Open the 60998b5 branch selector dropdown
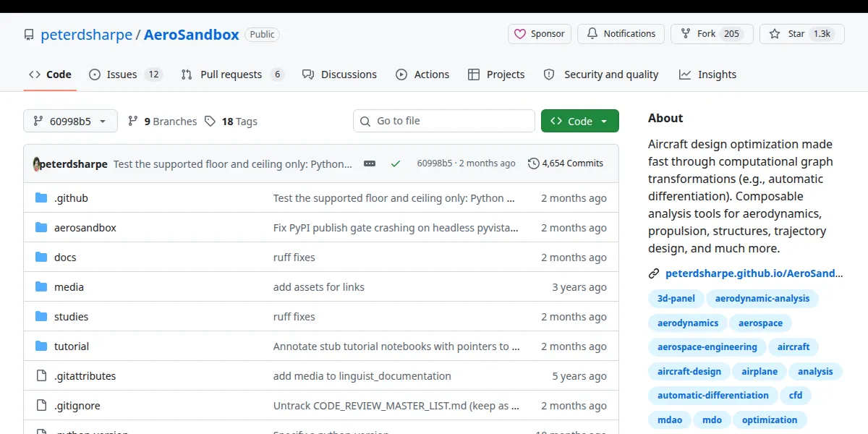 pos(70,121)
